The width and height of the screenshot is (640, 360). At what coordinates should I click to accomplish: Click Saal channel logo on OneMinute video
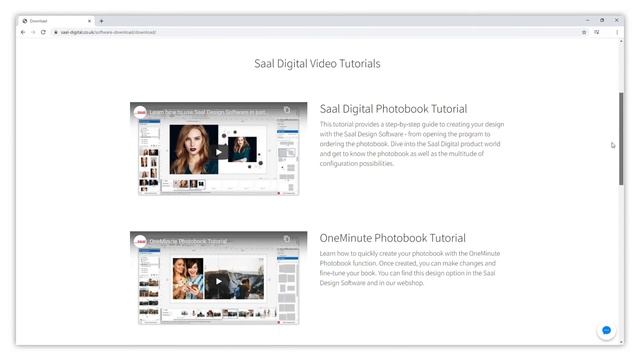[140, 241]
